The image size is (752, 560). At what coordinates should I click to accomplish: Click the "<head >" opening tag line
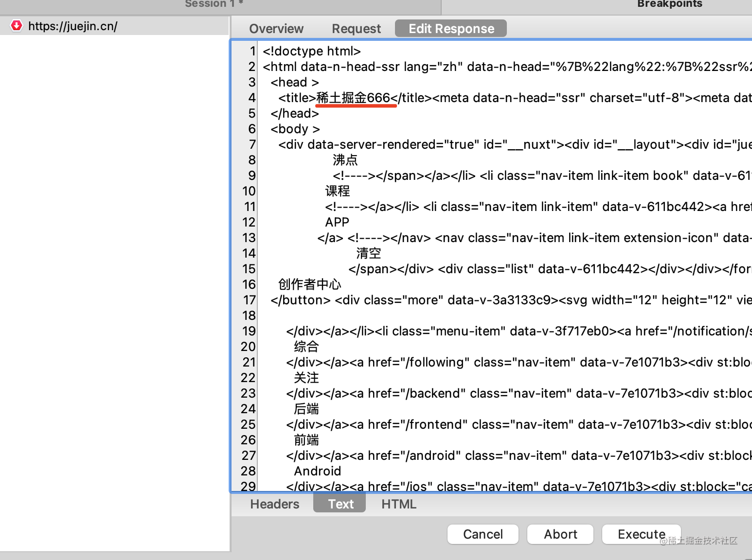point(295,82)
